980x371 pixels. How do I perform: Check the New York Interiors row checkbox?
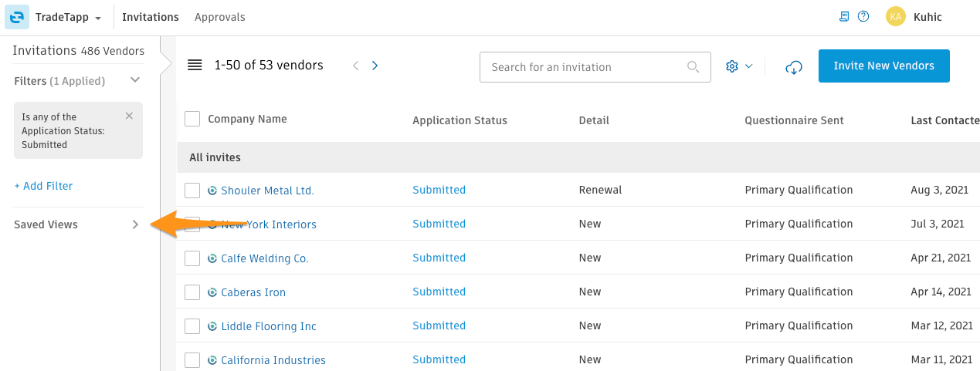[x=192, y=224]
